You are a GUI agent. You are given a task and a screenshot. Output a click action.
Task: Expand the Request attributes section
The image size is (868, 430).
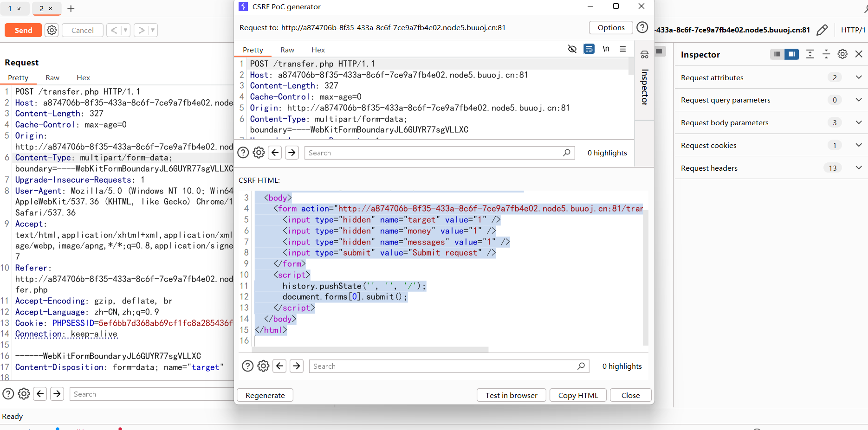(x=858, y=77)
